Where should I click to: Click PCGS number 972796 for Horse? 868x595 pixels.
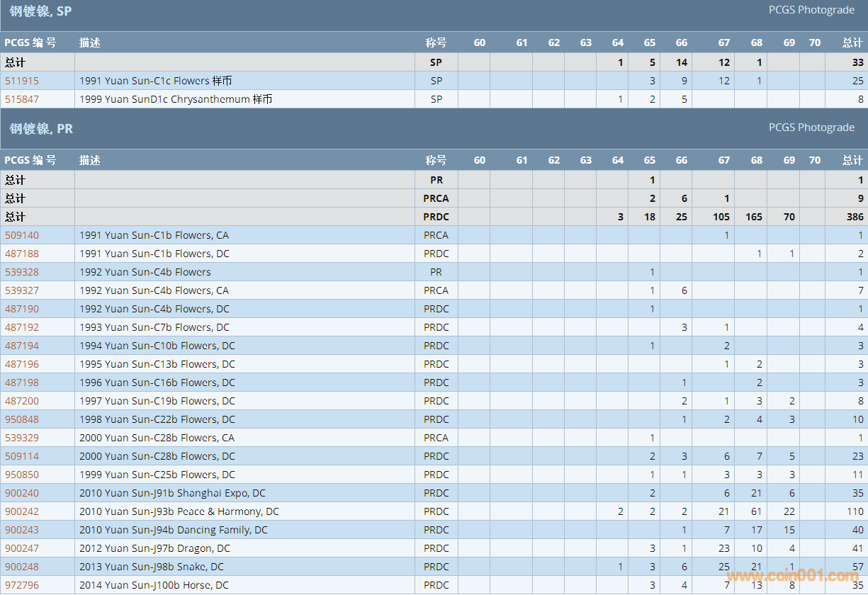(22, 585)
